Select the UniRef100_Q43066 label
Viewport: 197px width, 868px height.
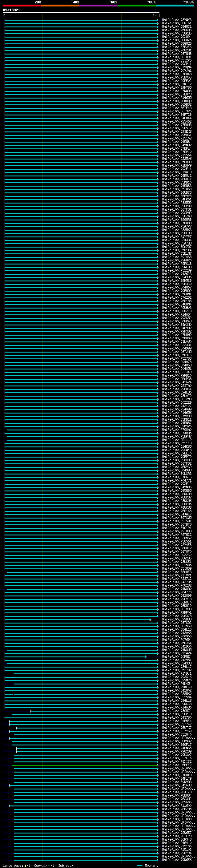(177, 633)
